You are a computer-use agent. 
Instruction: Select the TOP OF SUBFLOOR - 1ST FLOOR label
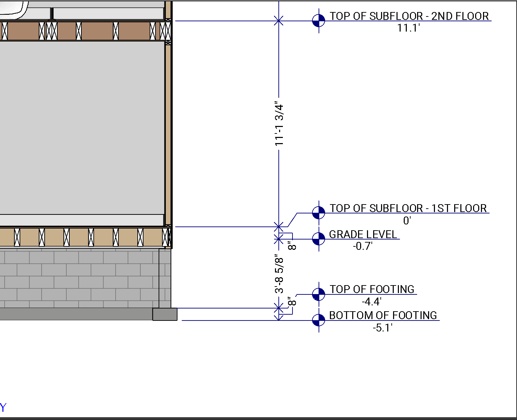pyautogui.click(x=408, y=208)
